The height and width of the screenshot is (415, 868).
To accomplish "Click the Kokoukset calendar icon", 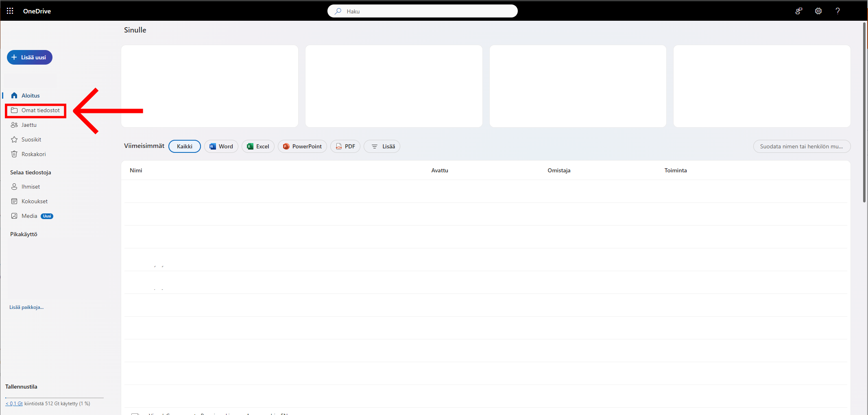I will coord(14,201).
